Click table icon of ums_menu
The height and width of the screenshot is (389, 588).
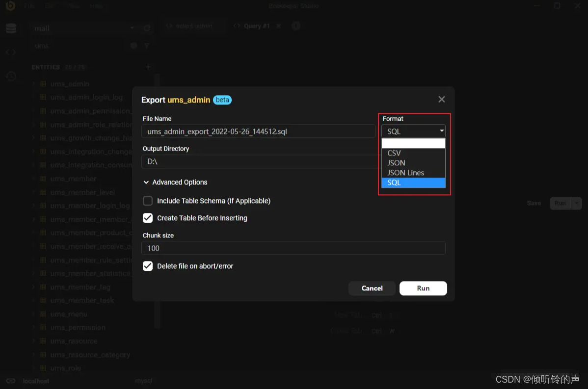click(43, 314)
